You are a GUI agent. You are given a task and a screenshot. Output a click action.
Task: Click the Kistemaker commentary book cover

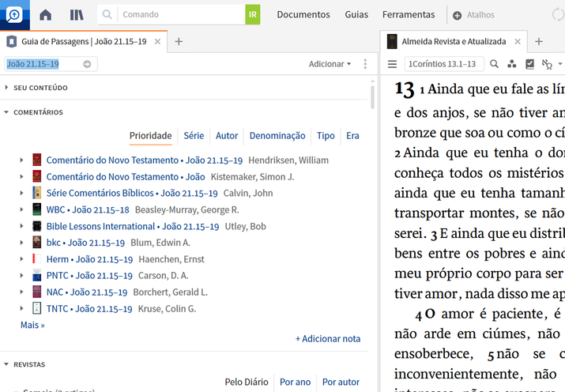[37, 176]
